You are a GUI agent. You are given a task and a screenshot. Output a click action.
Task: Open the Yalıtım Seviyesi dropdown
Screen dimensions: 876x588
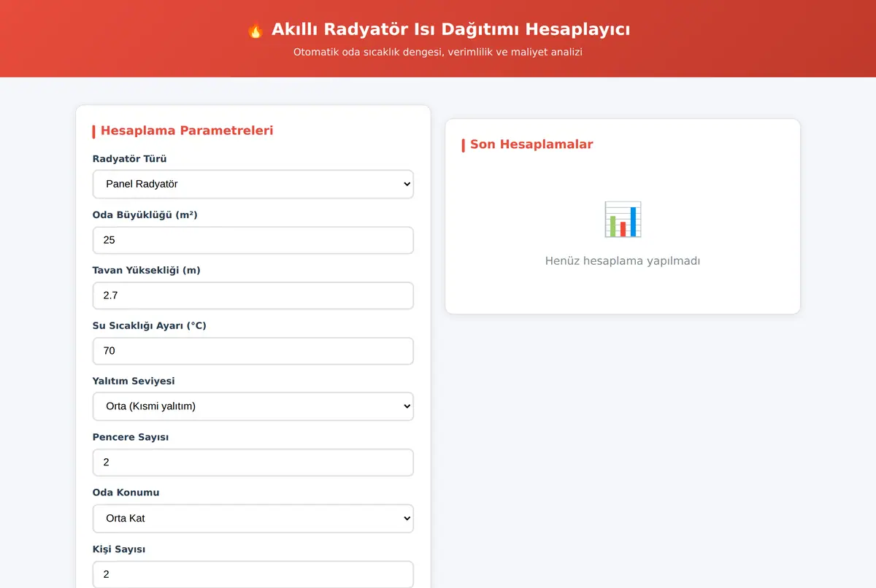click(x=253, y=406)
